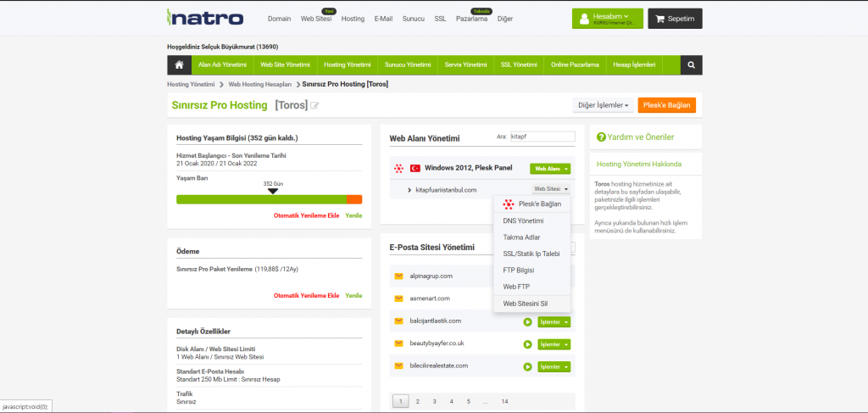Click the Turkish flag icon beside Windows 2012
This screenshot has width=868, height=413.
coord(415,168)
